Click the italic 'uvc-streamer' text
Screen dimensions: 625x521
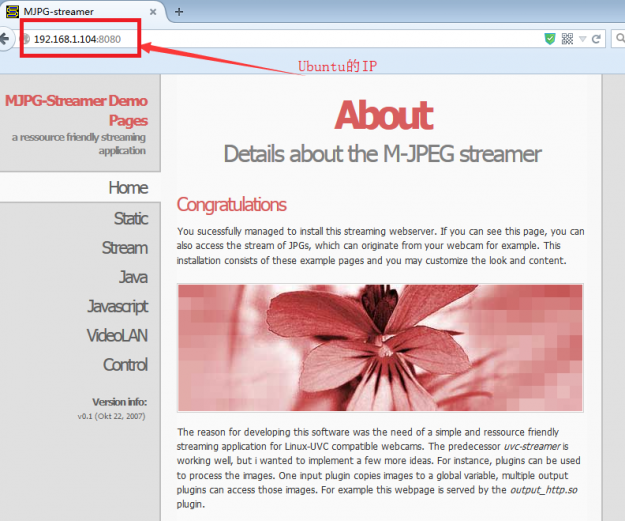pyautogui.click(x=533, y=446)
